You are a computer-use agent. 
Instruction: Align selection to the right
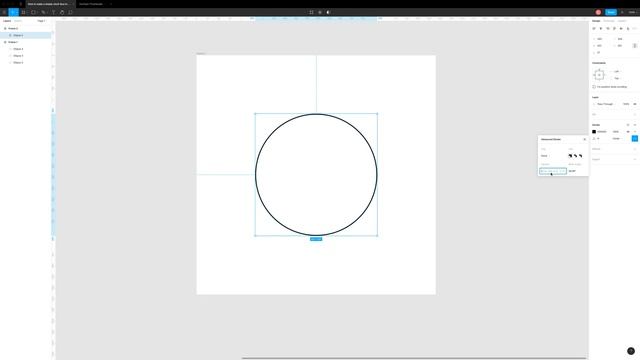(x=608, y=29)
